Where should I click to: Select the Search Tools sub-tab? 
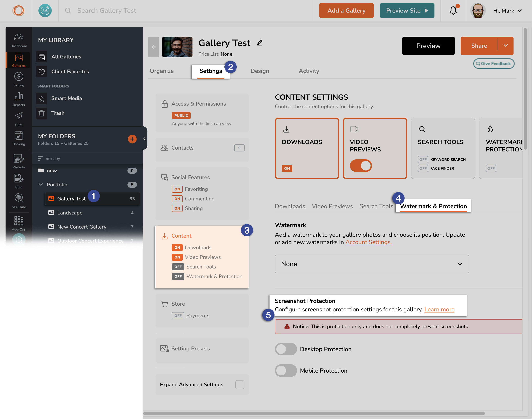coord(376,206)
